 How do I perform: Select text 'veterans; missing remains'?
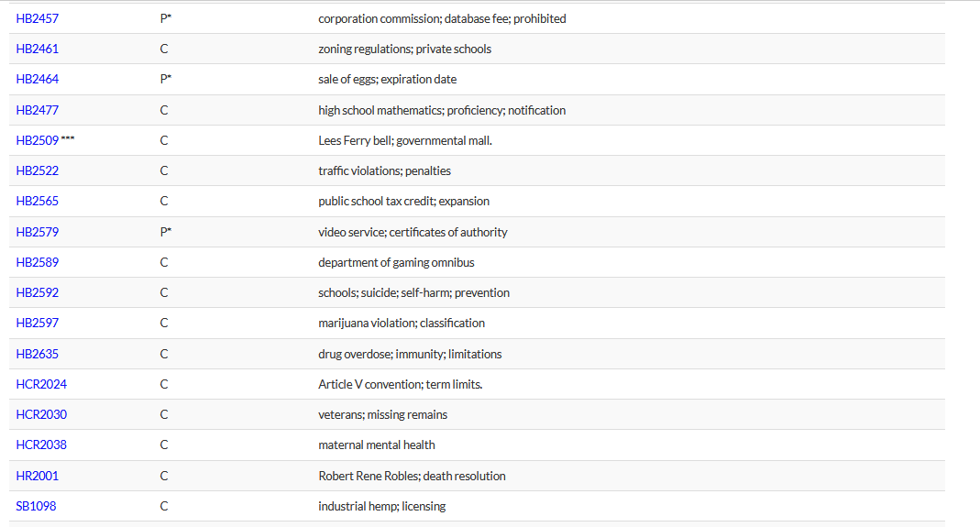(x=382, y=414)
